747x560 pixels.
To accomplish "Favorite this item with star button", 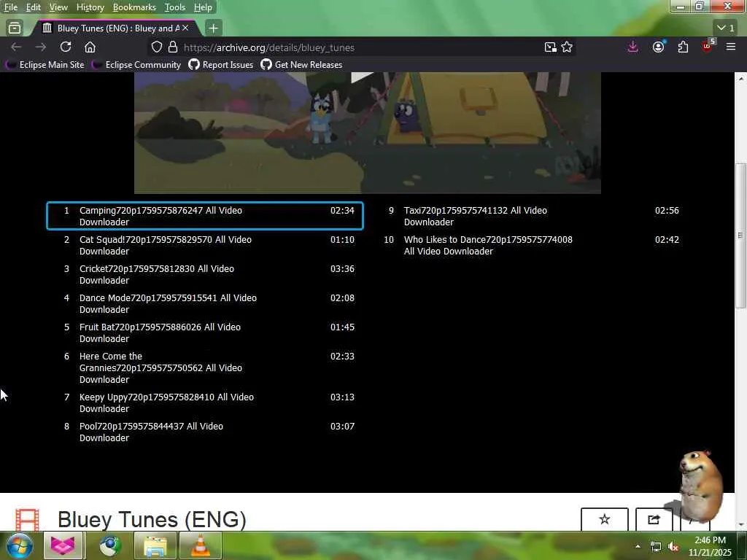I will pos(604,518).
